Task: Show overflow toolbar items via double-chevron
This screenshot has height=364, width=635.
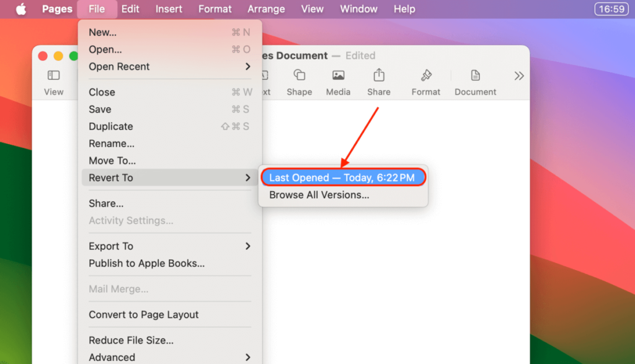Action: [518, 76]
